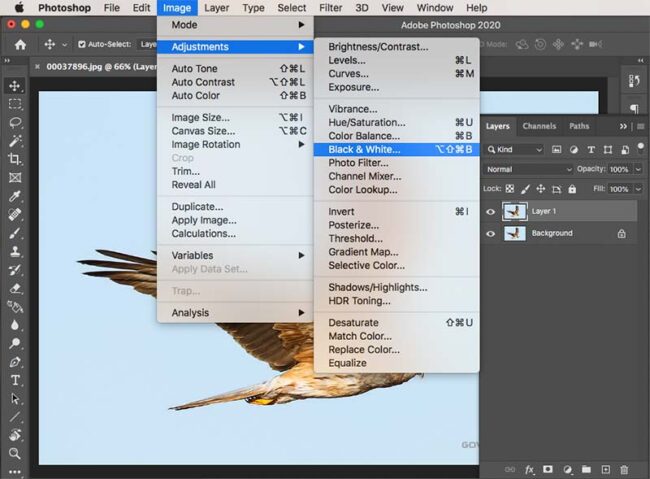Select the Line tool
This screenshot has width=650, height=479.
[15, 416]
